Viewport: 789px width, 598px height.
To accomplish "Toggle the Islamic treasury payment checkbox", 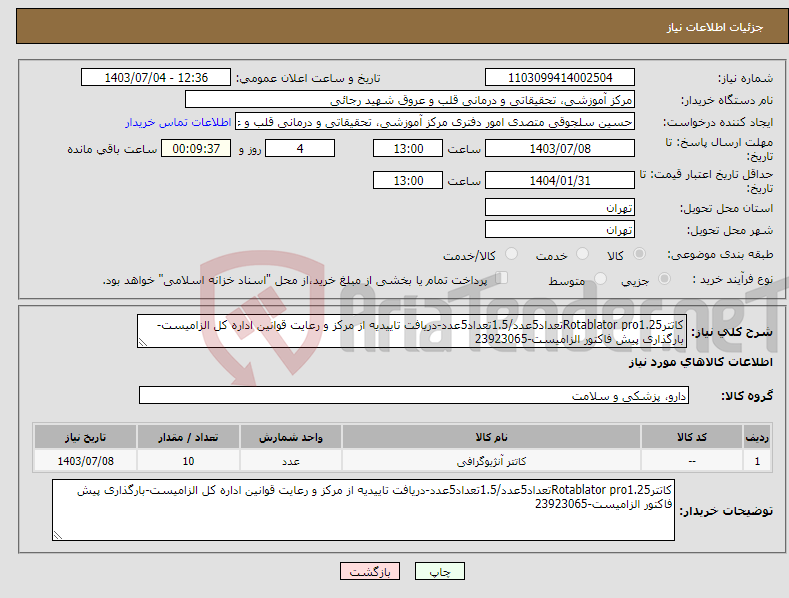I will [502, 278].
